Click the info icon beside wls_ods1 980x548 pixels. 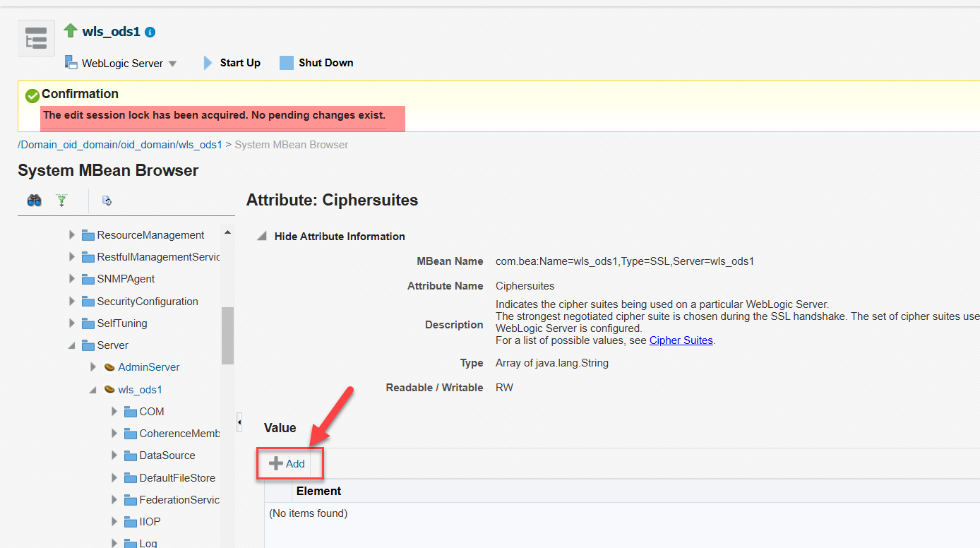click(150, 32)
